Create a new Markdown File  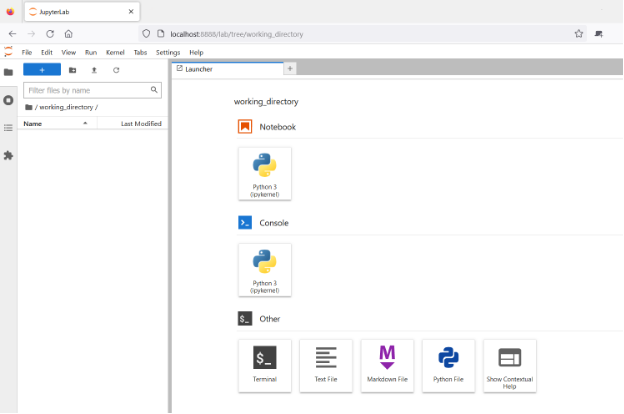tap(387, 365)
